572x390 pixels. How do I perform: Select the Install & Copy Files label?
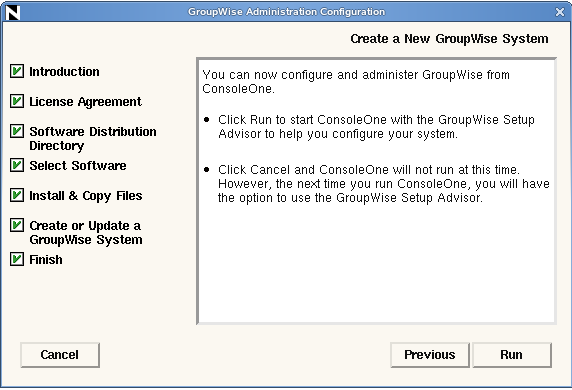click(86, 196)
